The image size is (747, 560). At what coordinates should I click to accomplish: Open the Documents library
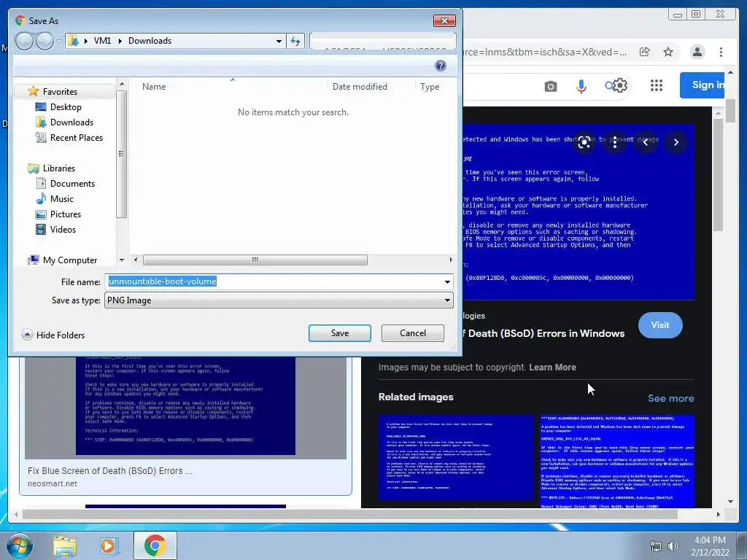tap(72, 183)
